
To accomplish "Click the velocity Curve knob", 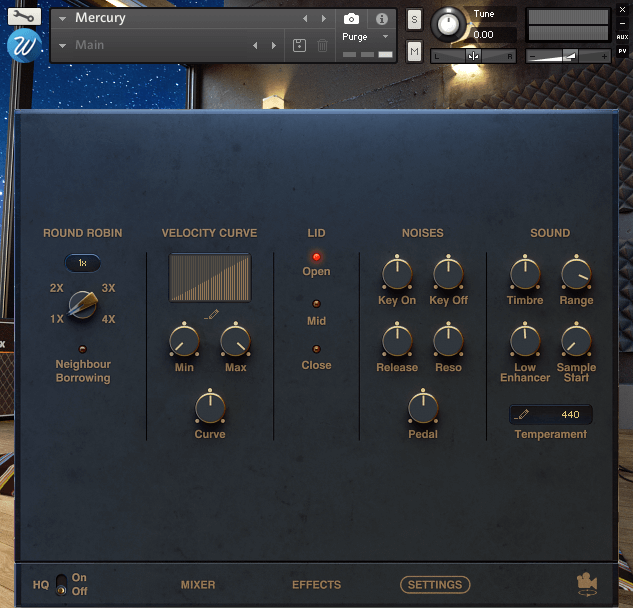I will coord(210,408).
